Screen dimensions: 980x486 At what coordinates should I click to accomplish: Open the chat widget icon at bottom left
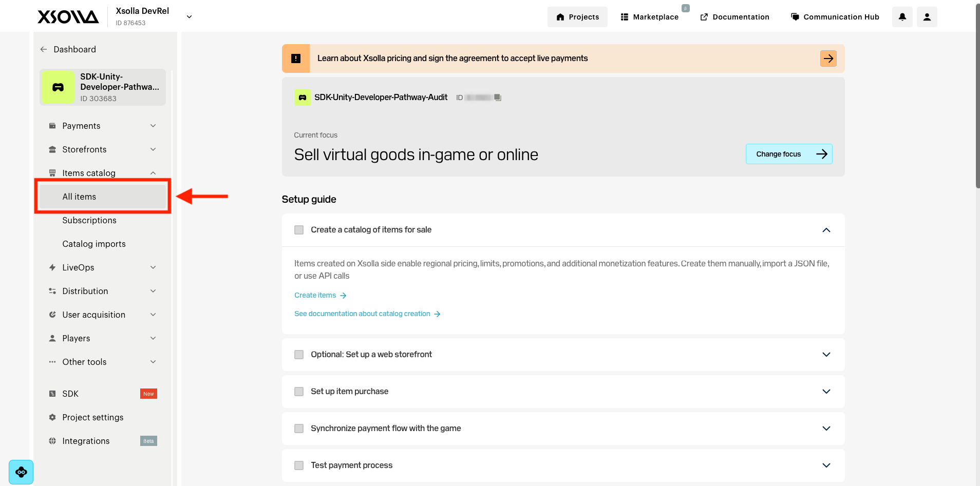click(21, 472)
